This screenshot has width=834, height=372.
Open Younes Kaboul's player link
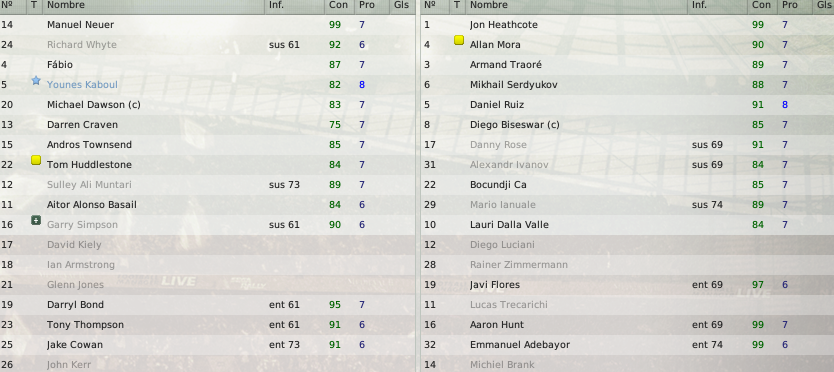coord(82,85)
